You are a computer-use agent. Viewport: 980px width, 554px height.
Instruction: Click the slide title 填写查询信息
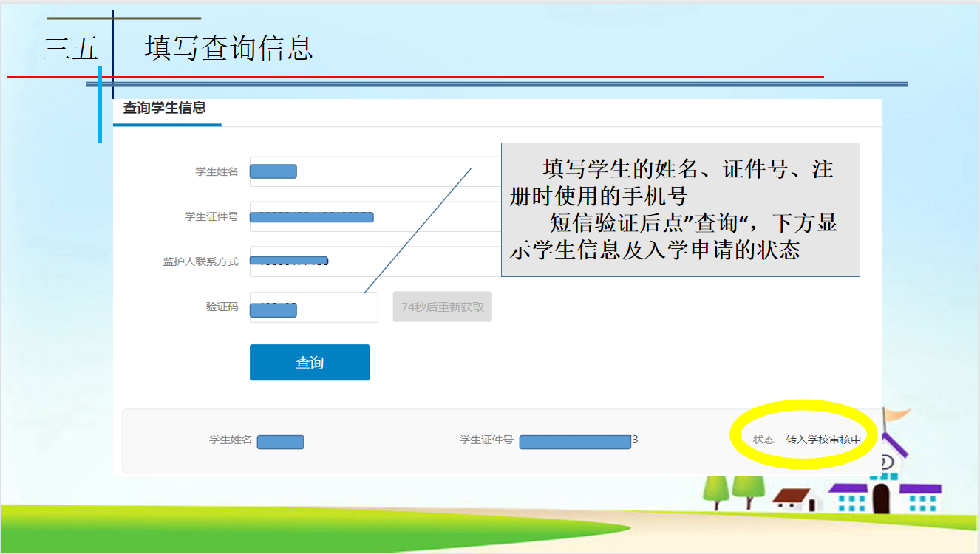228,48
